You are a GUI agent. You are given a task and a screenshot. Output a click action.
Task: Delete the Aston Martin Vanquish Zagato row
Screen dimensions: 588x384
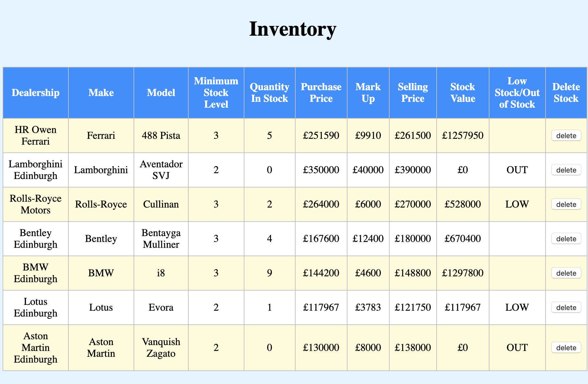pos(566,348)
